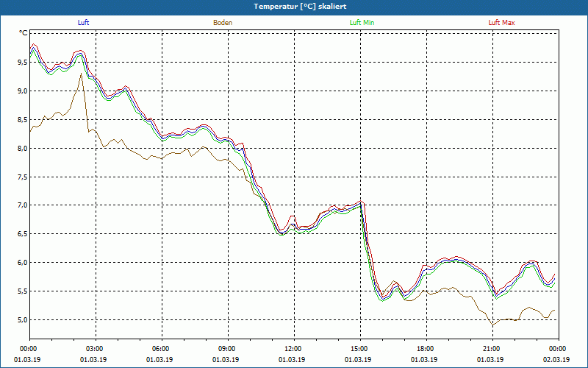Click the 5,5 y-axis value

coord(21,291)
